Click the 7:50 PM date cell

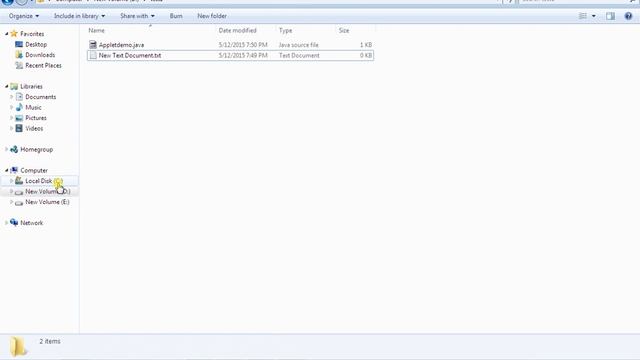click(x=243, y=45)
